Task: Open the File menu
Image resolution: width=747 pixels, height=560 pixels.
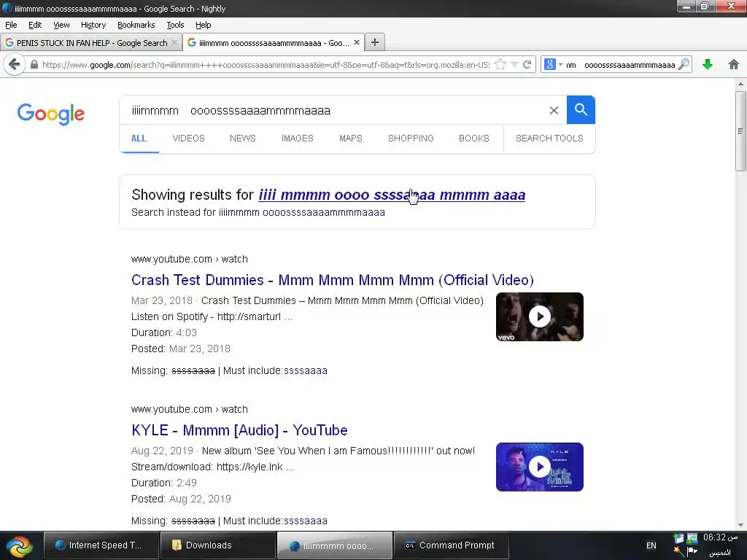Action: (11, 25)
